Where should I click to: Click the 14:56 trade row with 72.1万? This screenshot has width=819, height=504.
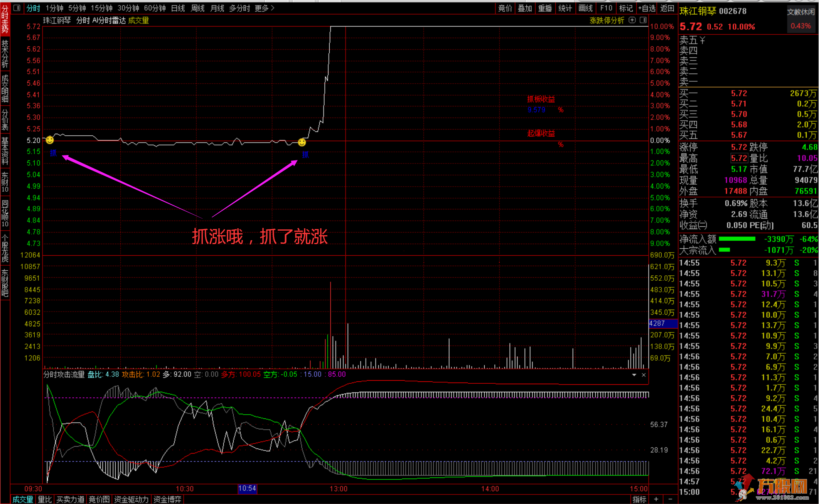point(748,471)
